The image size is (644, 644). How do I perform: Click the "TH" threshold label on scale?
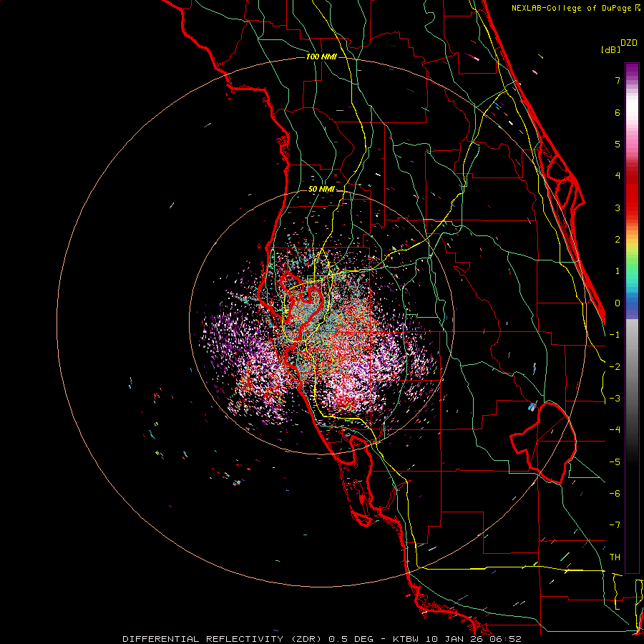click(x=615, y=557)
